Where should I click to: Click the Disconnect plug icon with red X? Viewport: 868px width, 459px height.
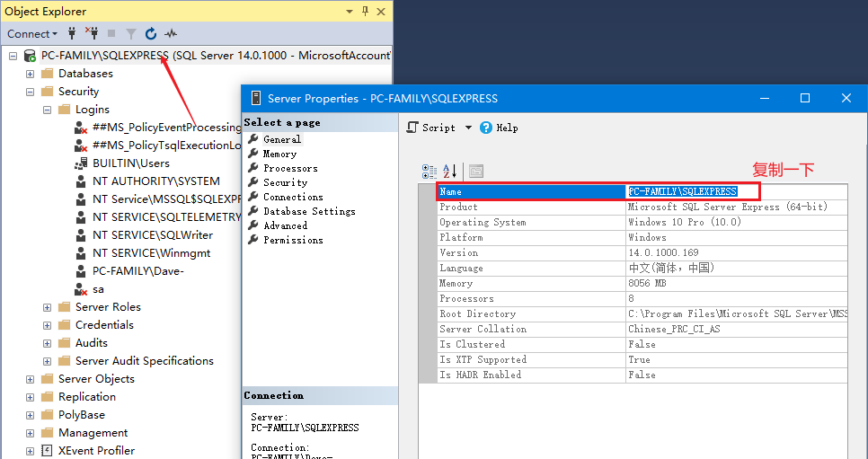[92, 34]
